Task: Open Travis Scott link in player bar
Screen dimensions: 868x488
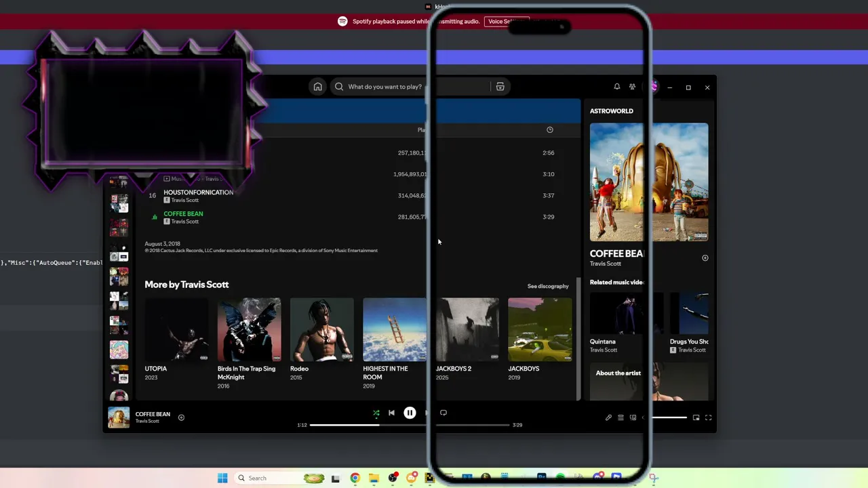Action: tap(147, 422)
